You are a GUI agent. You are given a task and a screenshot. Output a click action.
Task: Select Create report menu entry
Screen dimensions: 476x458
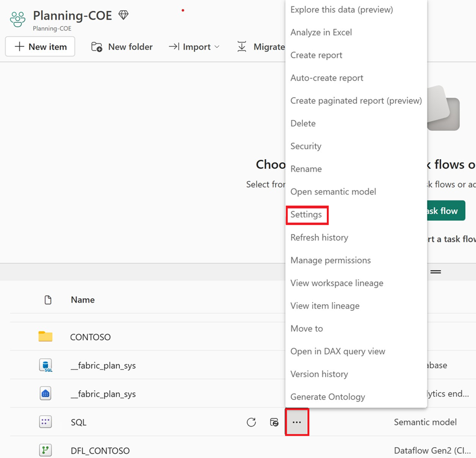click(x=316, y=55)
